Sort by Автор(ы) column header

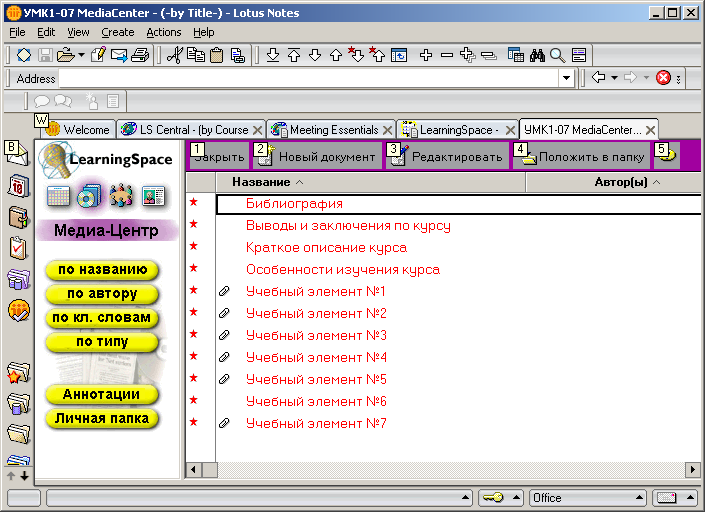(x=613, y=182)
